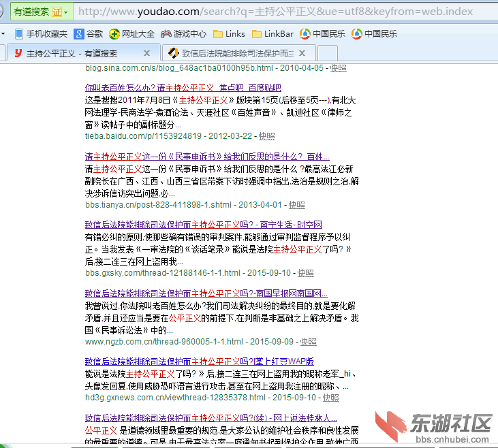Open the 游戏中心 bookmark
The image size is (498, 448).
click(x=183, y=33)
